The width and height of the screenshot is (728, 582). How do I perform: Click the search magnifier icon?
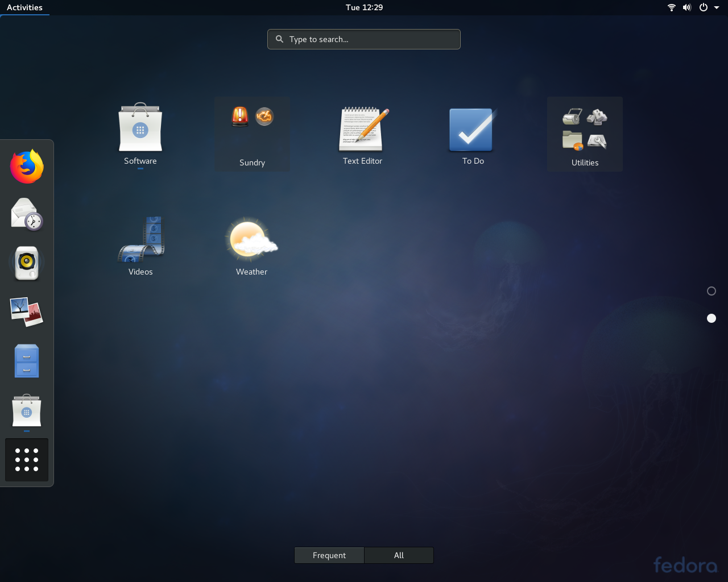[x=279, y=39]
